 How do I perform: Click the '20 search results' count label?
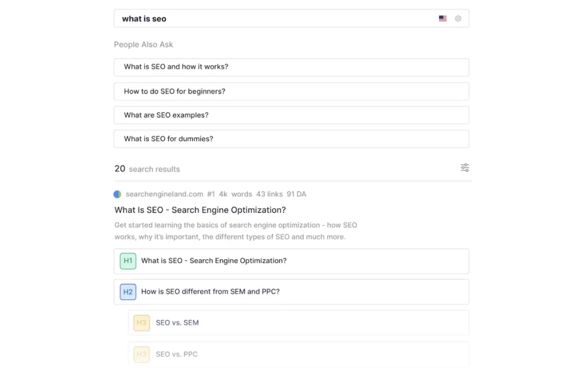(x=147, y=168)
